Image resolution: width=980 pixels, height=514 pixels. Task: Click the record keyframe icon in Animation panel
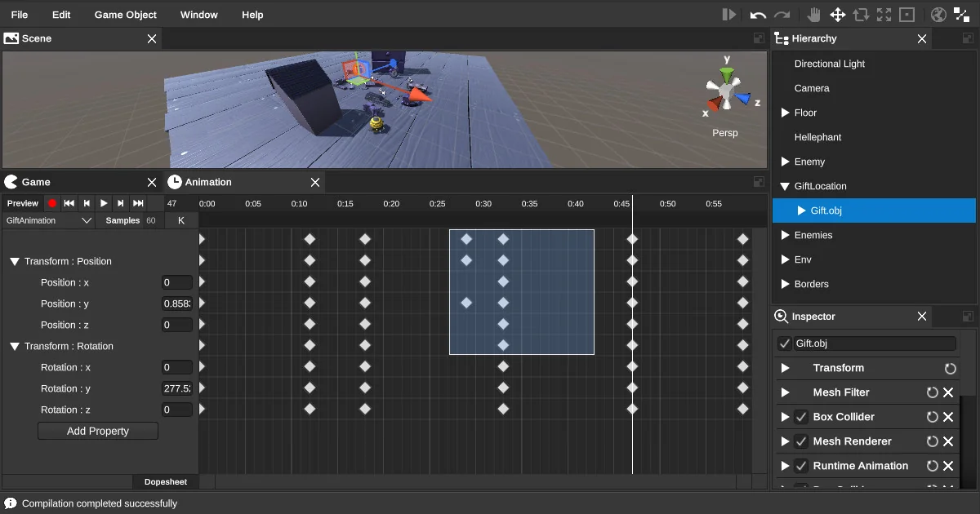coord(52,203)
